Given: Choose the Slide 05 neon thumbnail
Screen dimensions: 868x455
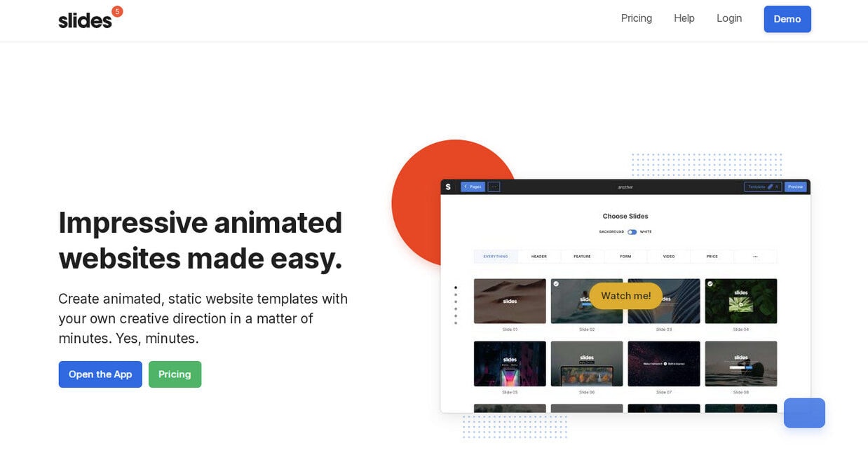Looking at the screenshot, I should tap(510, 364).
